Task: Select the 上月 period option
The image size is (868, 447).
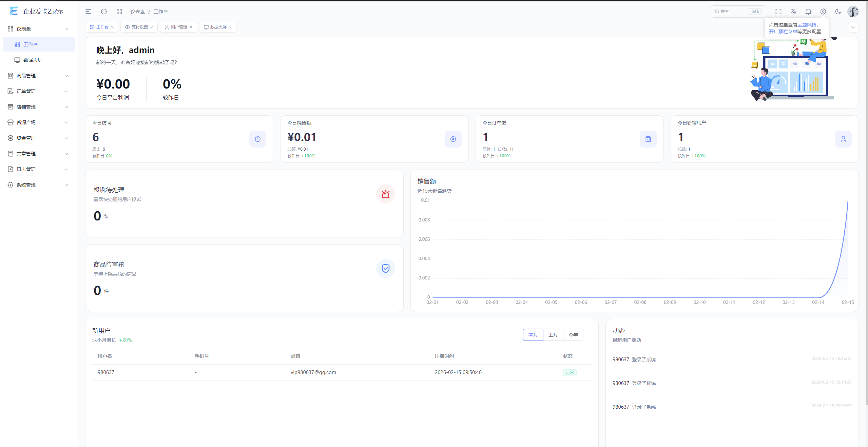Action: click(x=553, y=335)
